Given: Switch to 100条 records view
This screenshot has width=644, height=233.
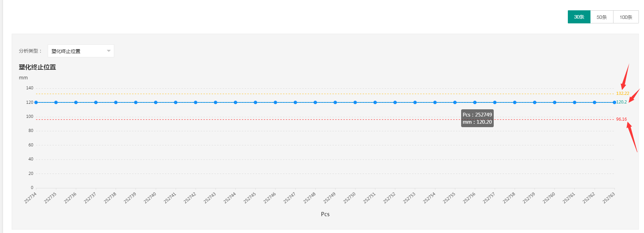Looking at the screenshot, I should 626,17.
